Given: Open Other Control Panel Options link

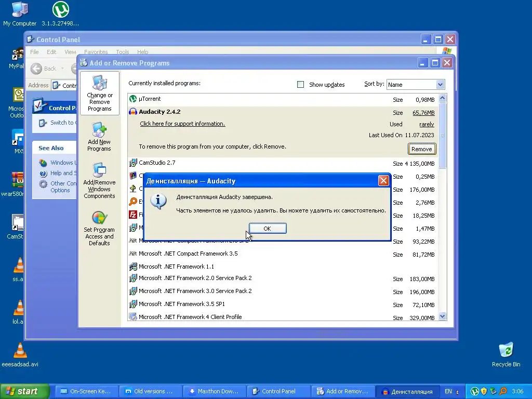Looking at the screenshot, I should (58, 187).
